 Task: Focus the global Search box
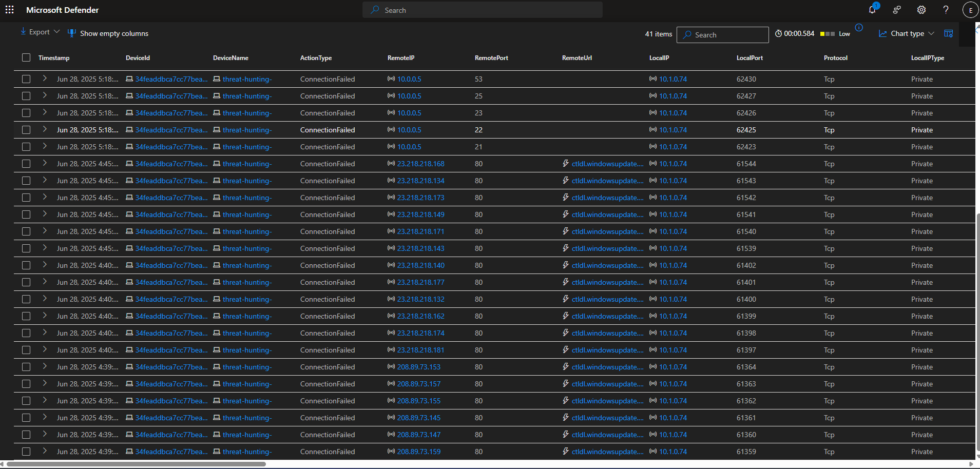click(483, 10)
